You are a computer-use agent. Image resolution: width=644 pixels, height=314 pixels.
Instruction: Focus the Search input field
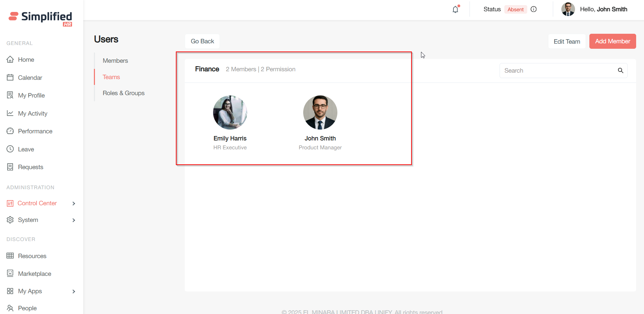pyautogui.click(x=558, y=71)
